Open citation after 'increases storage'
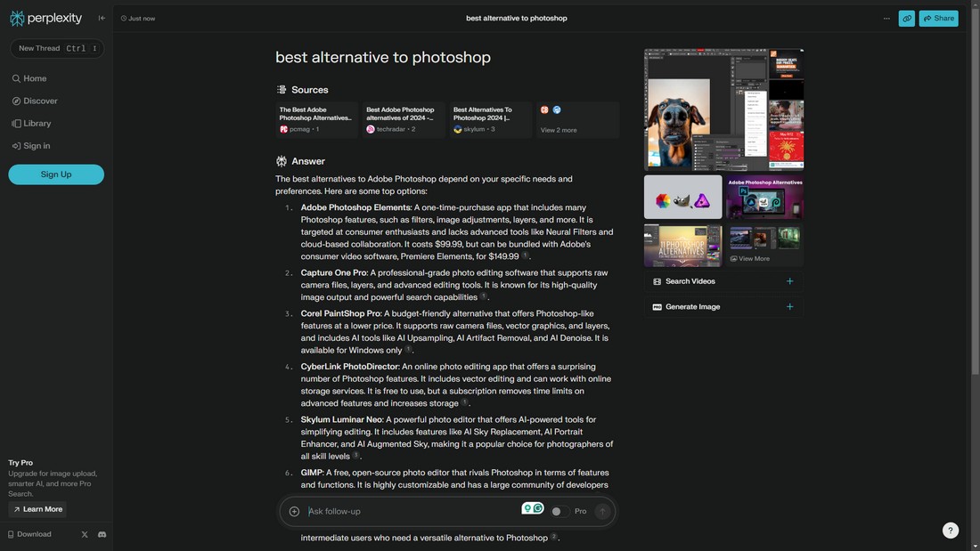Screen dimensions: 980x551 point(464,403)
